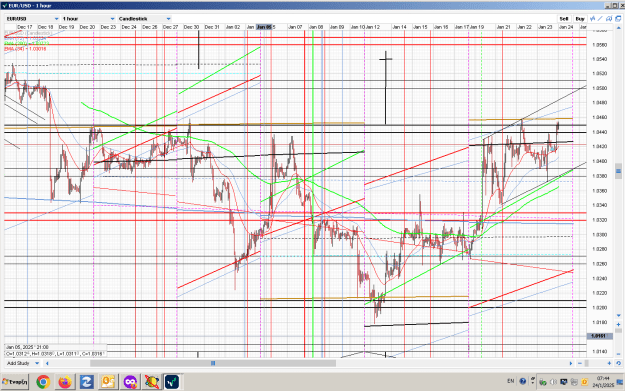The height and width of the screenshot is (391, 625).
Task: Select the trend line drawing tool
Action: click(600, 18)
